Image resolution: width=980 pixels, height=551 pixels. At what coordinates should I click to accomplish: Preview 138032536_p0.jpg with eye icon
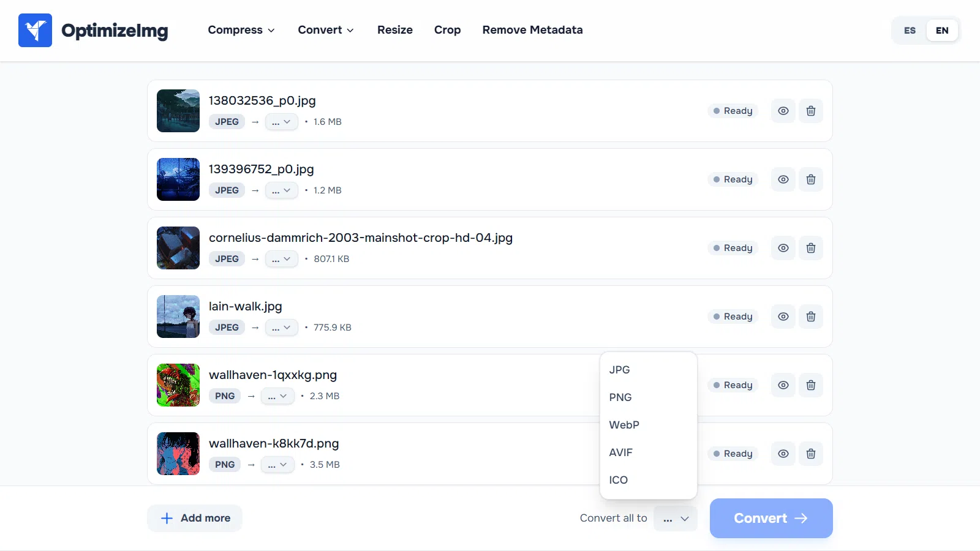pos(783,111)
